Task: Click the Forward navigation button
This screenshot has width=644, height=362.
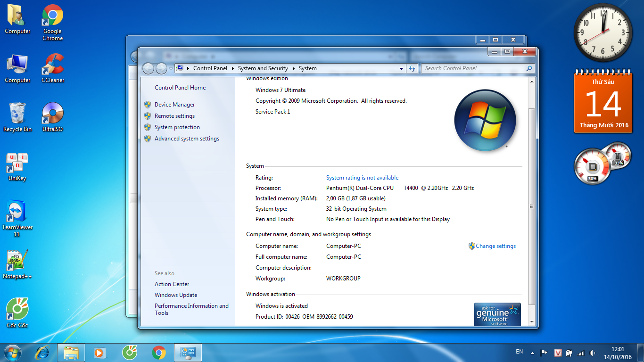Action: pyautogui.click(x=161, y=68)
